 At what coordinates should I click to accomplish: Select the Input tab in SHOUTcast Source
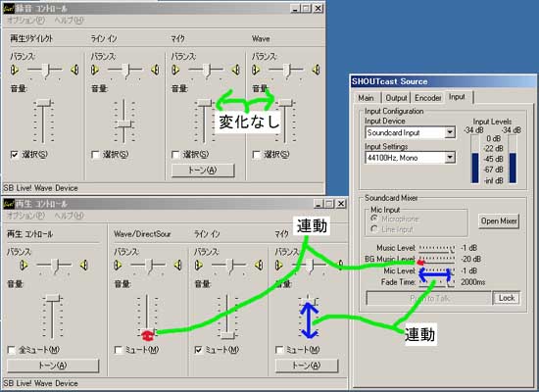[x=458, y=97]
